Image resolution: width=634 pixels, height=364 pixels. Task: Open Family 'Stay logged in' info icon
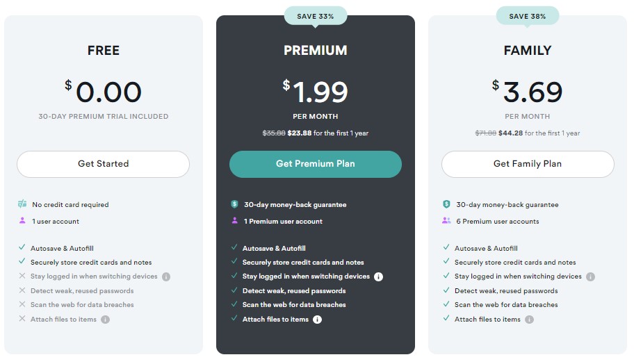(x=590, y=276)
